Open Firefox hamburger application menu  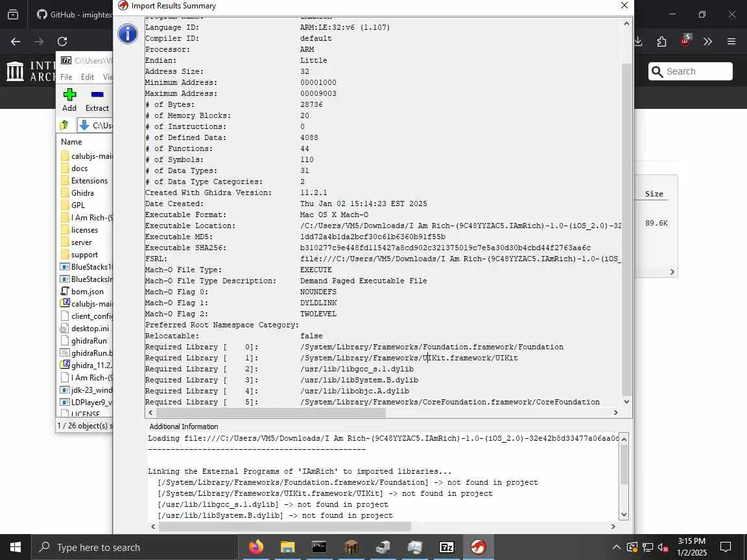tap(731, 41)
